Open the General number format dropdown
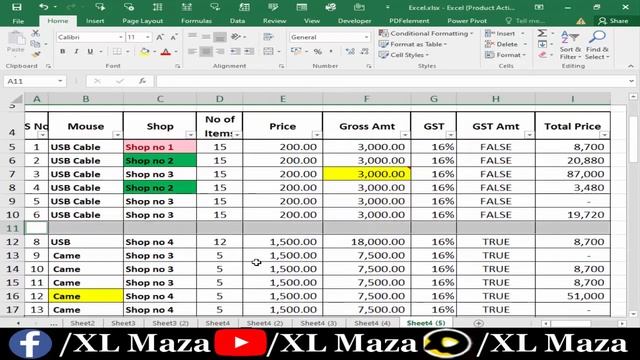The width and height of the screenshot is (640, 360). (366, 37)
